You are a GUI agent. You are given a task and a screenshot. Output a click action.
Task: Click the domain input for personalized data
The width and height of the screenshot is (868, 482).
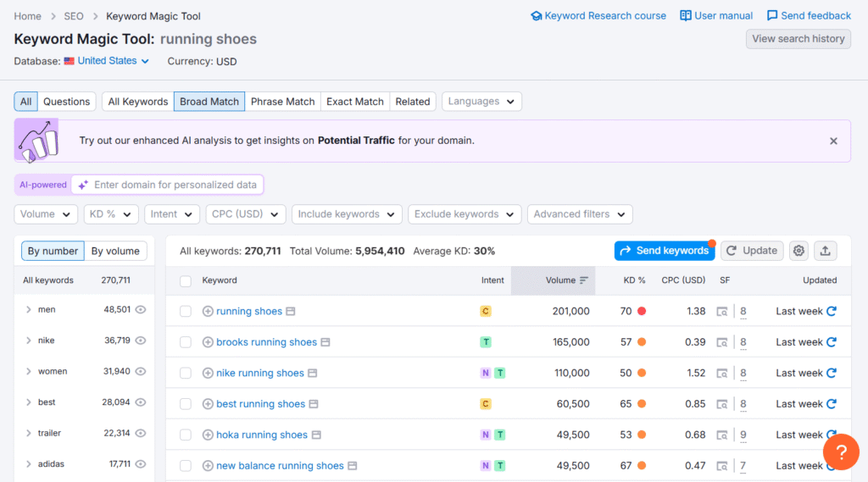click(167, 185)
